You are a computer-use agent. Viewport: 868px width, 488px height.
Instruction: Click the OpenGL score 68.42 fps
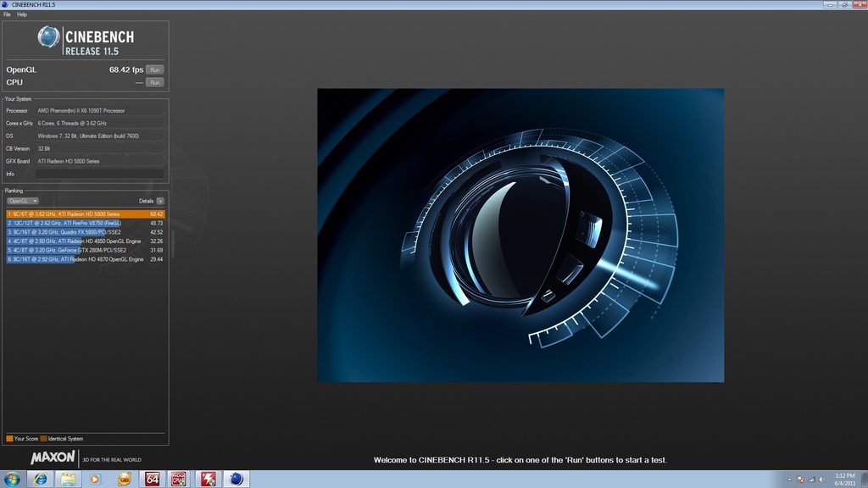[126, 69]
